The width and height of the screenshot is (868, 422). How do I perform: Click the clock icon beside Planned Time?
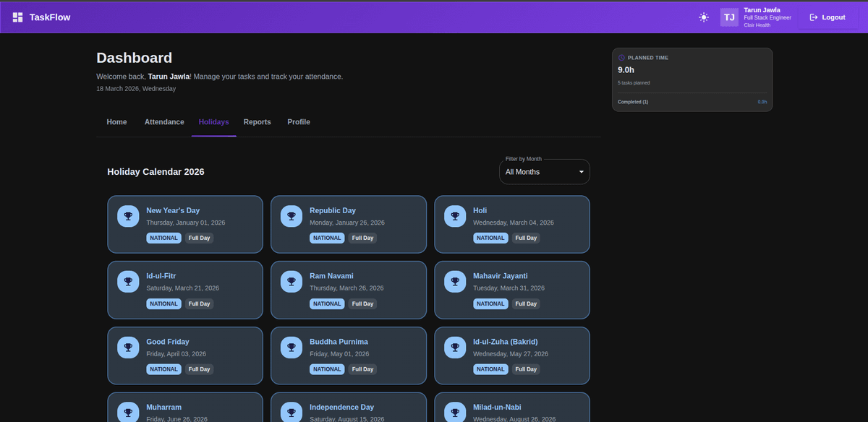pyautogui.click(x=621, y=57)
